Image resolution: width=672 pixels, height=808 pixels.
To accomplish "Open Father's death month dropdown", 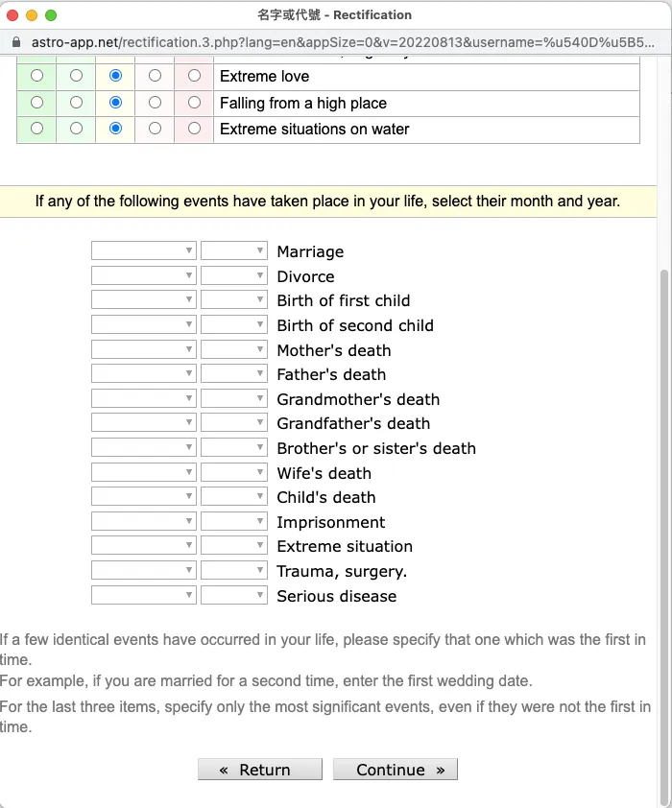I will 143,374.
